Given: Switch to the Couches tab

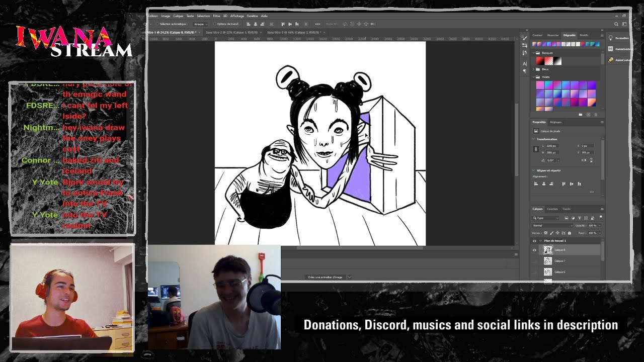Looking at the screenshot, I should click(x=552, y=209).
